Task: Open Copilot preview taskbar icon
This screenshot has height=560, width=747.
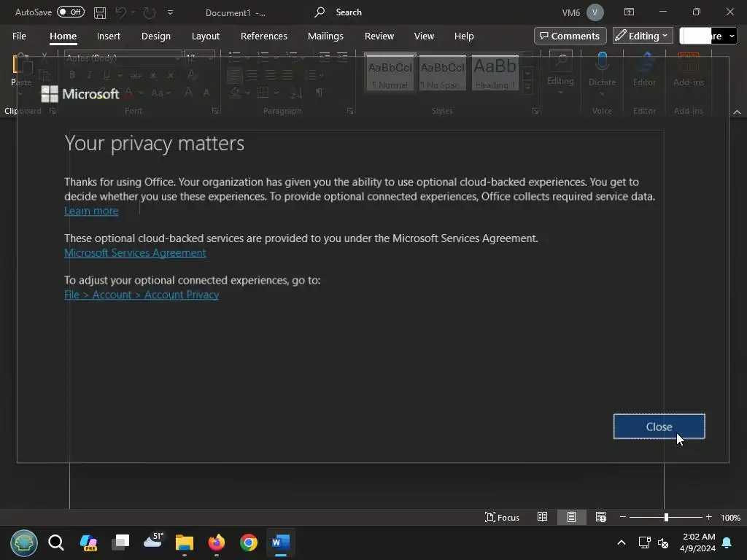Action: (x=88, y=542)
